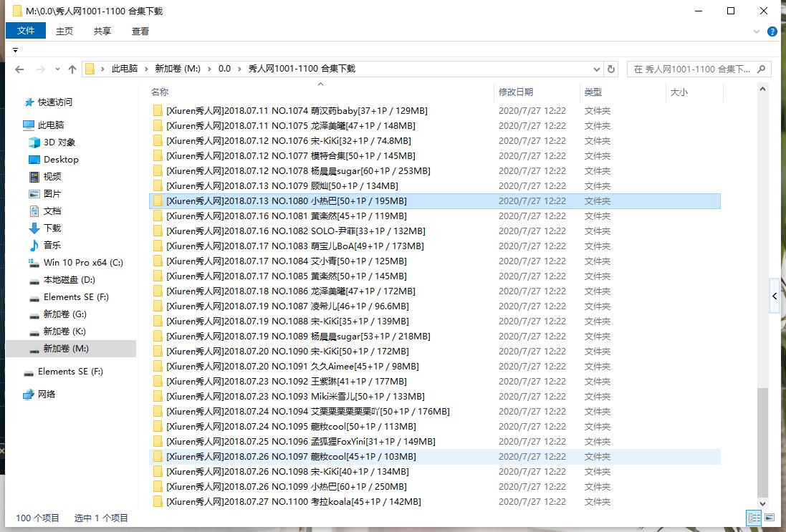This screenshot has width=786, height=532.
Task: Click the 网络 network icon
Action: [x=29, y=395]
